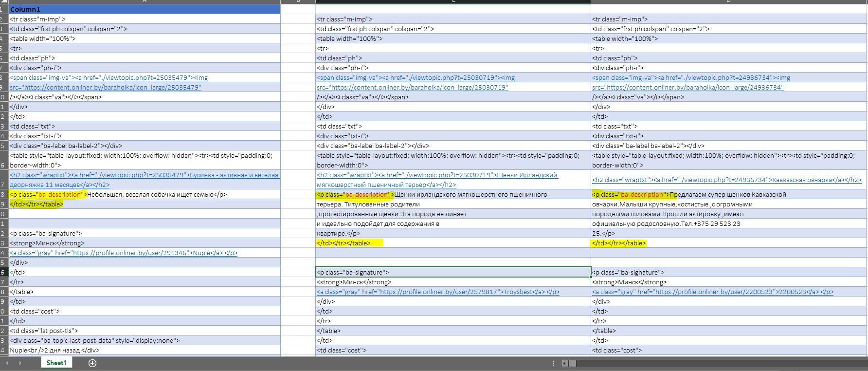Select the cell 'породными головами.Прошли актировку'

pyautogui.click(x=729, y=214)
